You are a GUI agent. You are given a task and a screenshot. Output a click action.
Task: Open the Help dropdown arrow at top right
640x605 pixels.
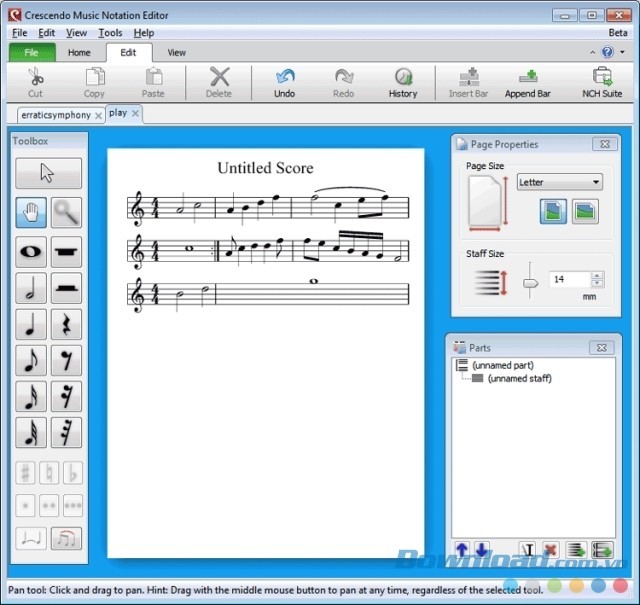point(623,52)
